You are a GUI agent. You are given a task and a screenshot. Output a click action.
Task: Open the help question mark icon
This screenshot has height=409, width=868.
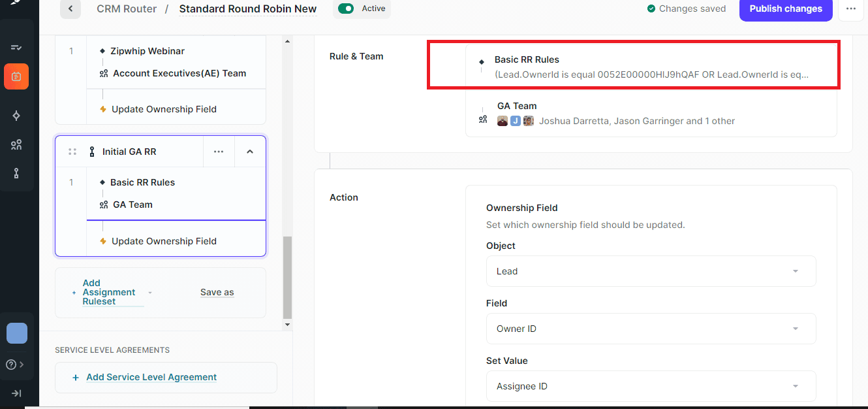(x=11, y=365)
